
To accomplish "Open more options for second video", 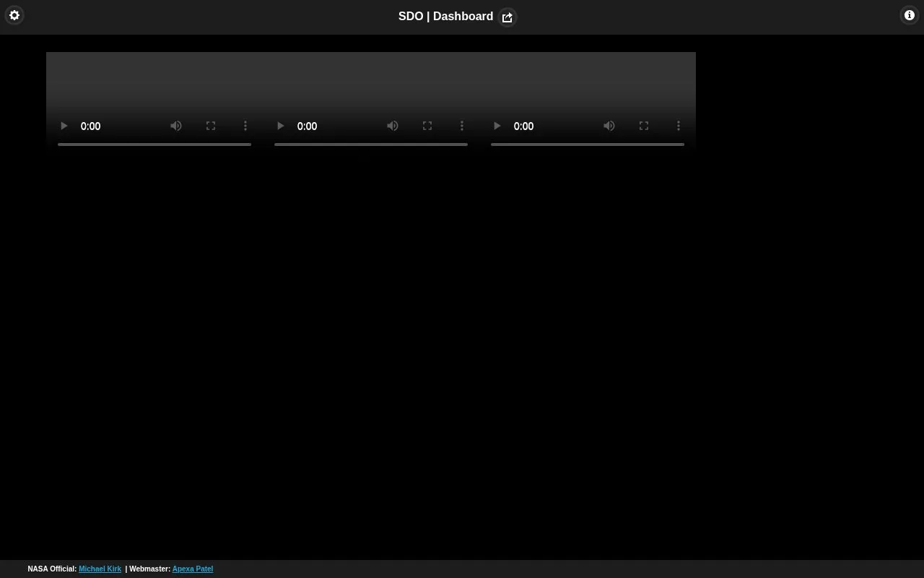I will tap(462, 126).
